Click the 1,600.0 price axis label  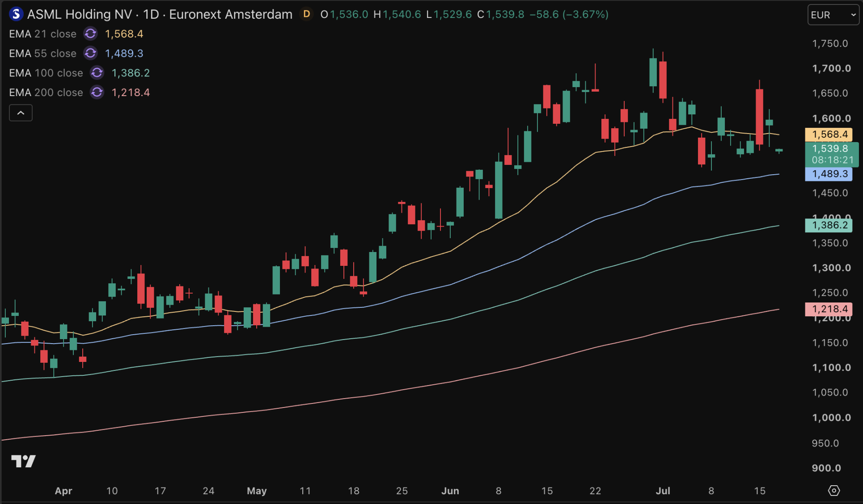coord(831,118)
